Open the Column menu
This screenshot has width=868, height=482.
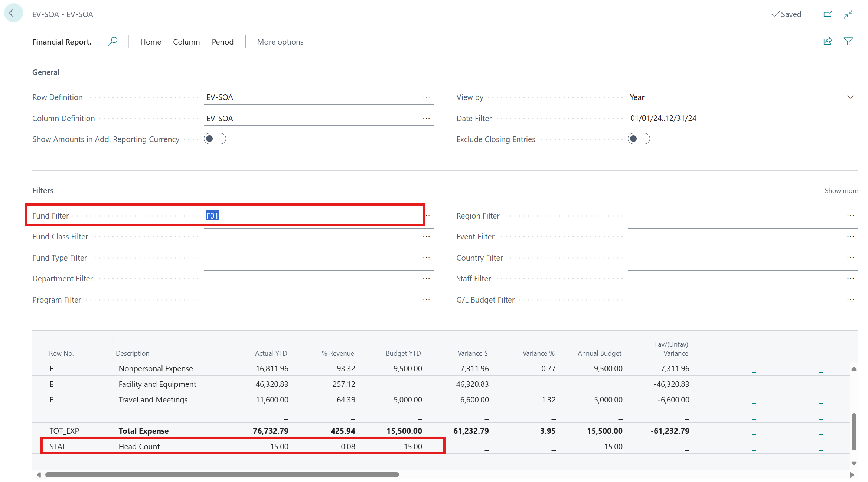(x=186, y=42)
